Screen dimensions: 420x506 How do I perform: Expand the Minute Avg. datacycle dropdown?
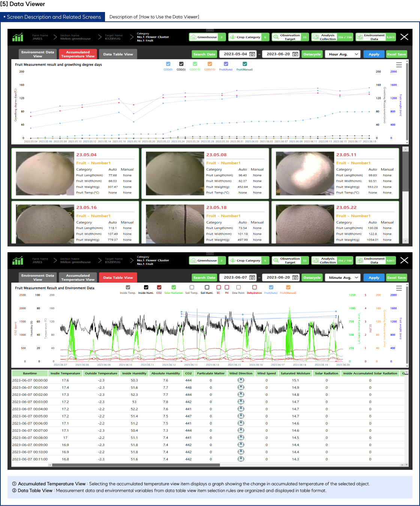click(342, 278)
